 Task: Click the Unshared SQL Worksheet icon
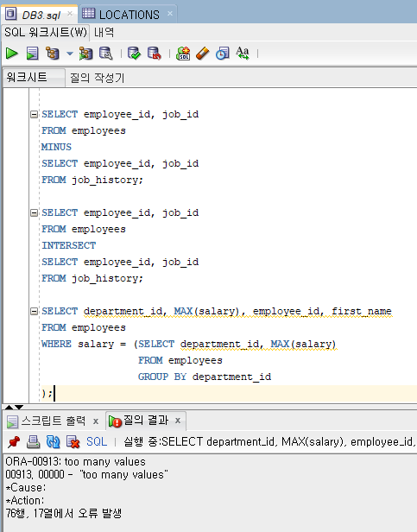click(x=183, y=54)
